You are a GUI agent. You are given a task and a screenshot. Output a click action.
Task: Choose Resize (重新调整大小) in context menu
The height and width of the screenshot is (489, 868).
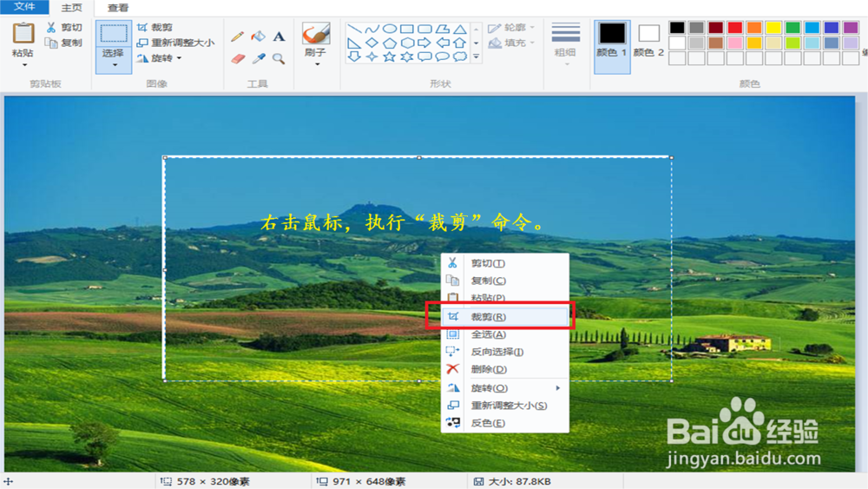[505, 406]
